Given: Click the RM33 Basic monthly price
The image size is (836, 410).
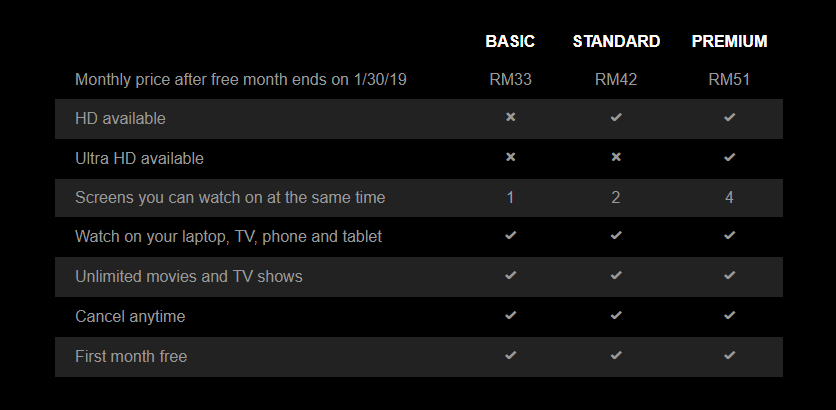Looking at the screenshot, I should (x=510, y=80).
